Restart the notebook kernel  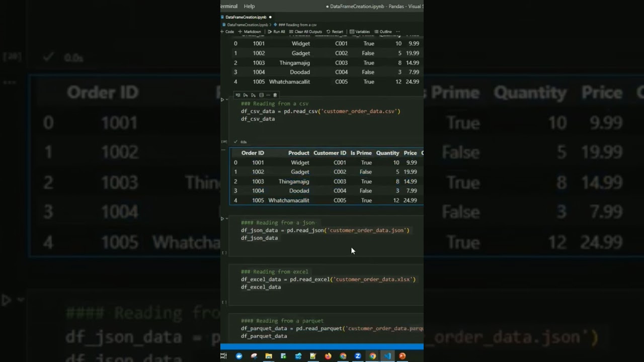point(335,32)
